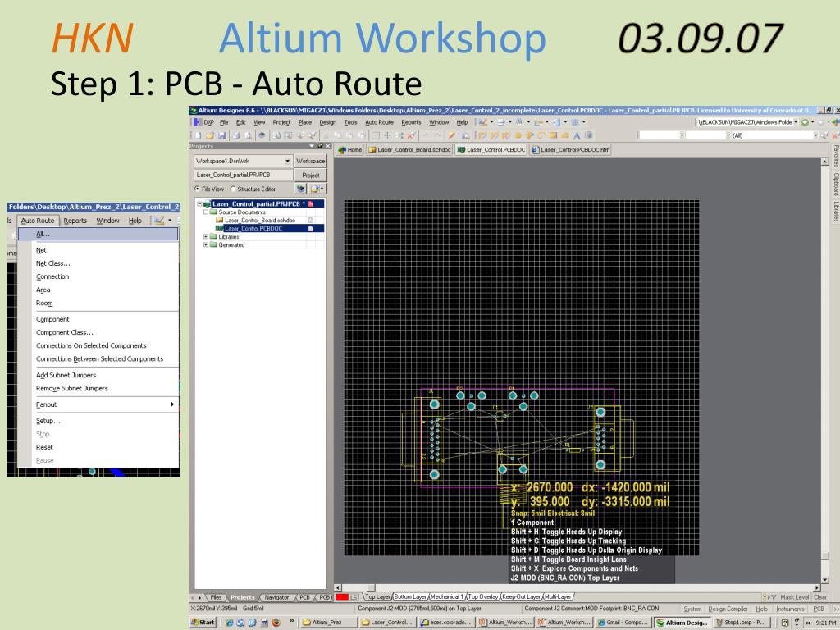This screenshot has height=630, width=840.
Task: Select the Place Arc tool icon
Action: (541, 136)
